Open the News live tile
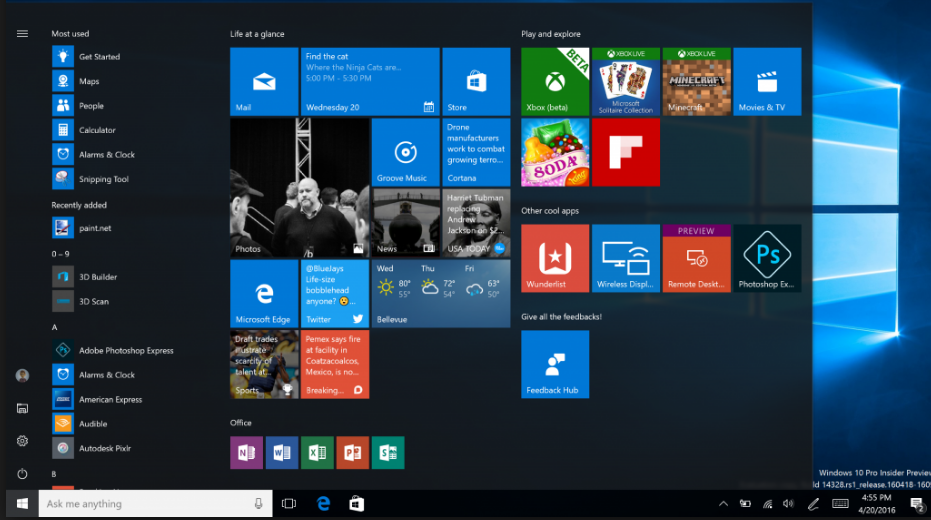Screen dimensions: 931x520 pyautogui.click(x=406, y=223)
